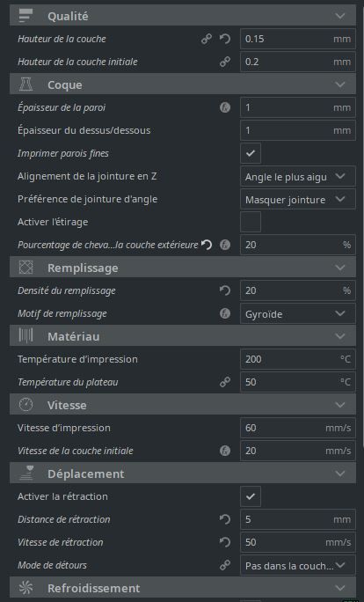This screenshot has width=364, height=602.
Task: Click the fx icon next to Motif de remplissage
Action: (x=225, y=313)
